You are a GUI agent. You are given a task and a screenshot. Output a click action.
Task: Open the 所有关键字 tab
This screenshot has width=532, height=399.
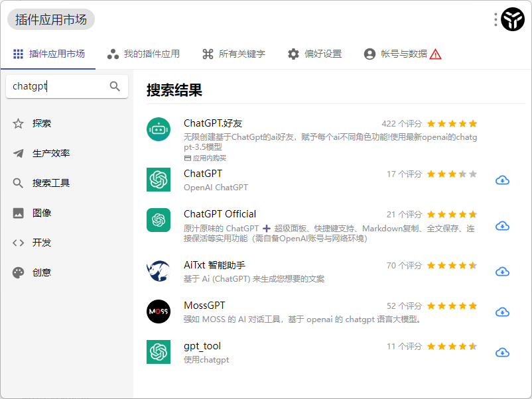(x=233, y=54)
